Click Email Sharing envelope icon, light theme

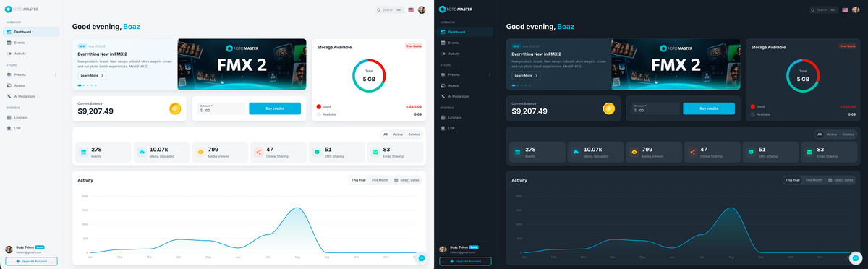click(x=375, y=153)
